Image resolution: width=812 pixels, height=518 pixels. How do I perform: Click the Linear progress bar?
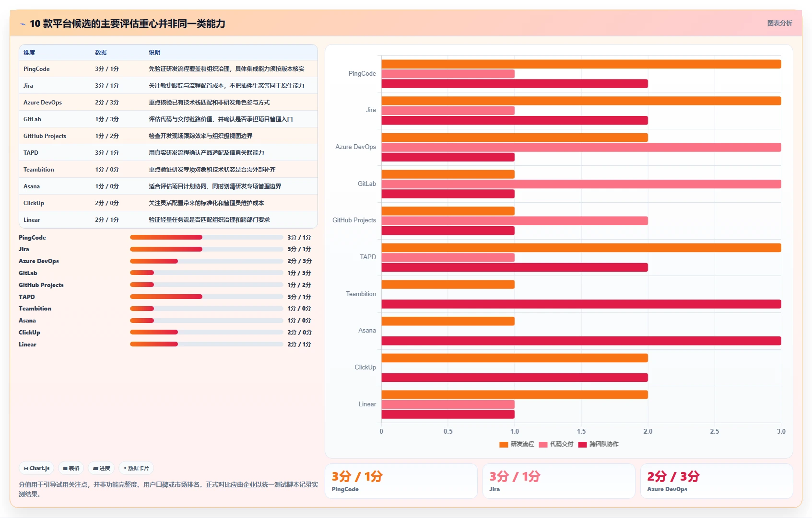(x=206, y=344)
